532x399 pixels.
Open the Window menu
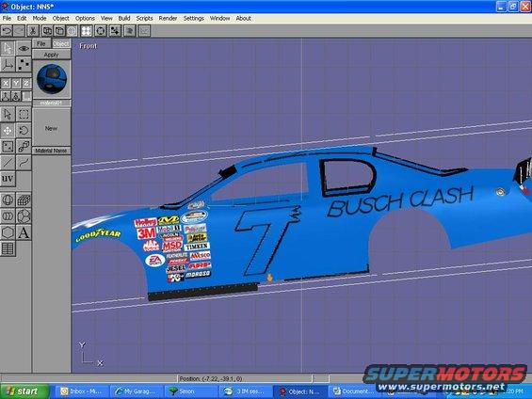pos(219,18)
